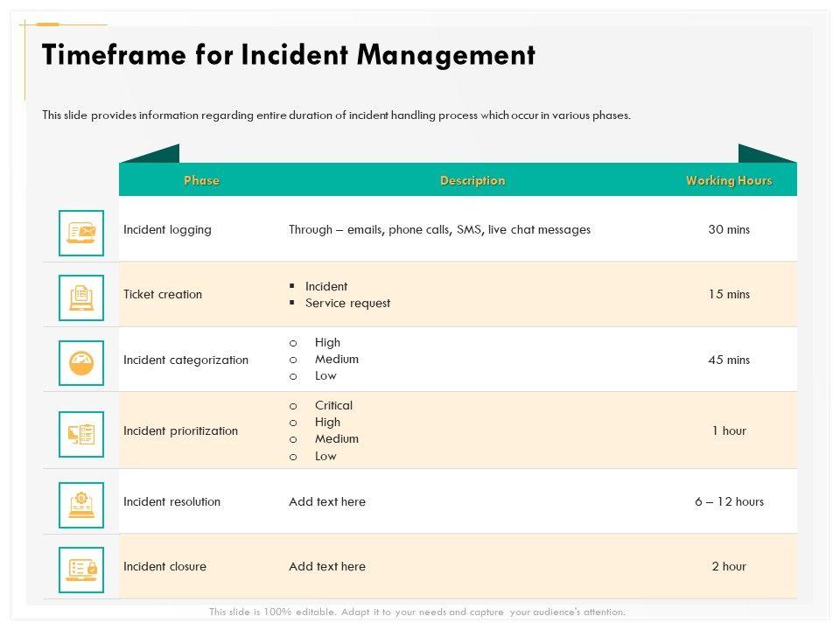Click the Incident categorization gauge icon
The width and height of the screenshot is (840, 630).
click(81, 363)
